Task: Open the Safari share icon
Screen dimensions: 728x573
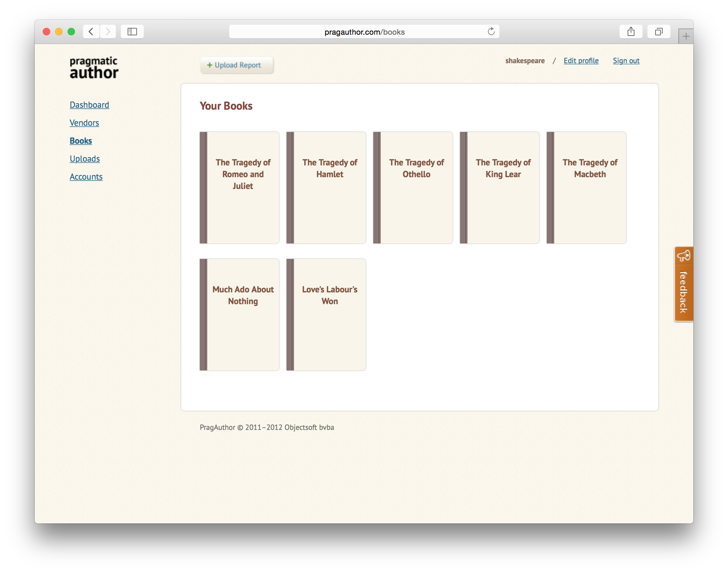Action: tap(631, 32)
